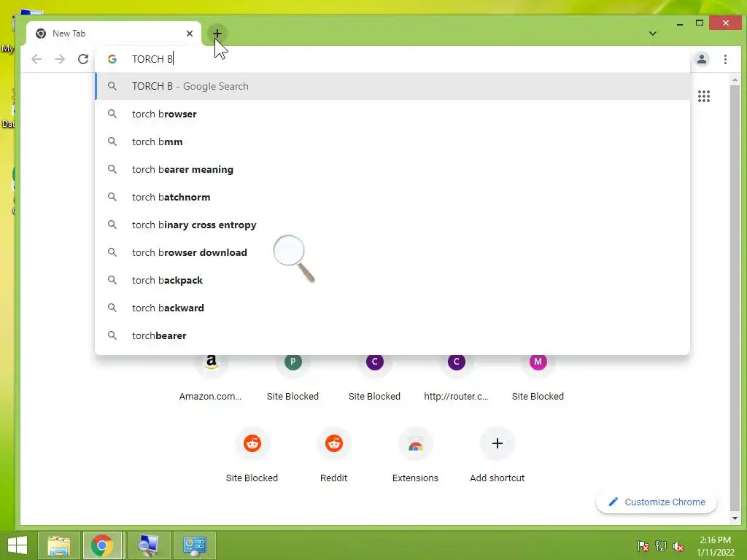747x560 pixels.
Task: Click the Add shortcut button
Action: coord(497,455)
